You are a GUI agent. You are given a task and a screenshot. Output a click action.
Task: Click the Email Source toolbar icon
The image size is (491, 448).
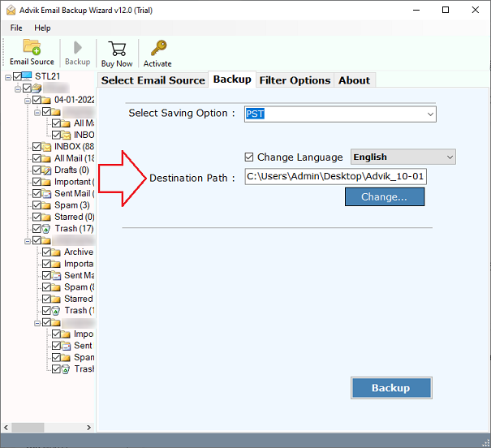coord(32,47)
